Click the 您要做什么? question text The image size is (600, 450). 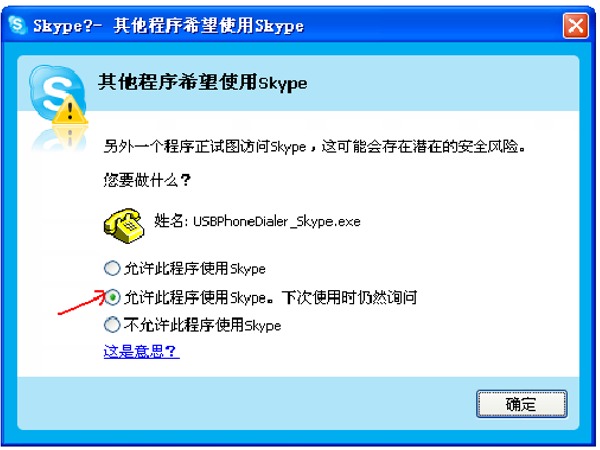[x=147, y=180]
